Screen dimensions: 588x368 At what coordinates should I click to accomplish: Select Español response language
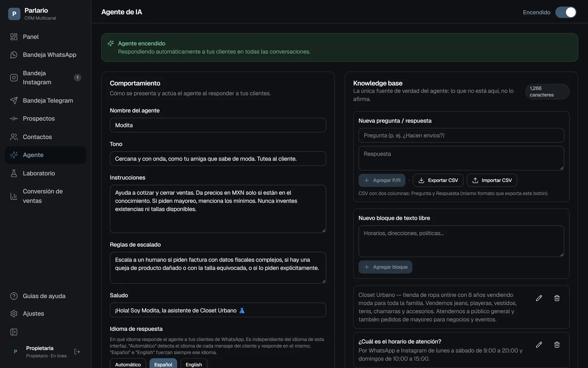pos(163,363)
